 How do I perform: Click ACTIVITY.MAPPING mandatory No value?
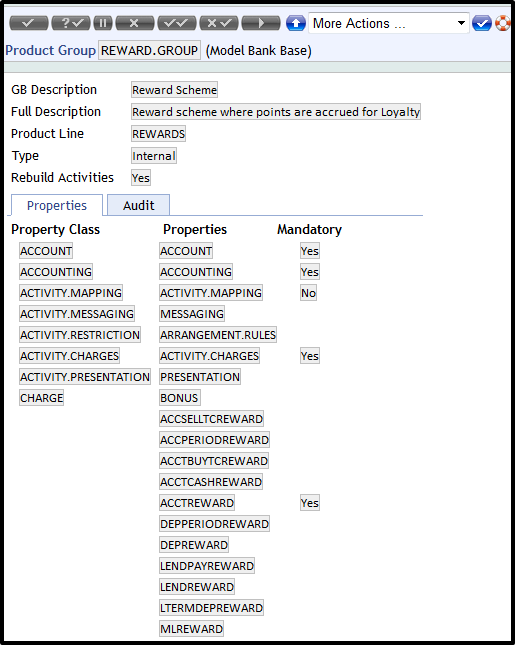[308, 293]
